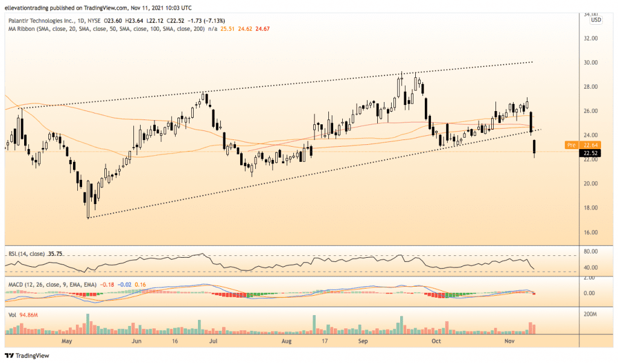Click the 24.62 moving average value
The height and width of the screenshot is (364, 618).
(245, 29)
